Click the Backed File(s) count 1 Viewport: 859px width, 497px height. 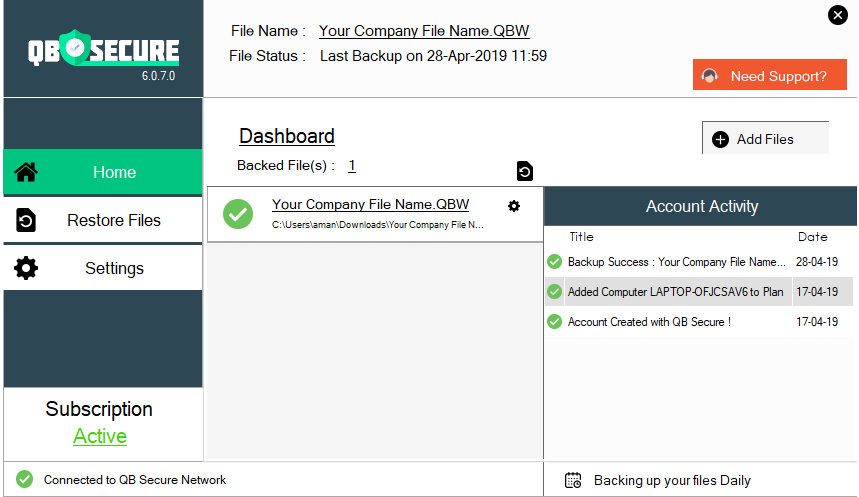pyautogui.click(x=352, y=165)
